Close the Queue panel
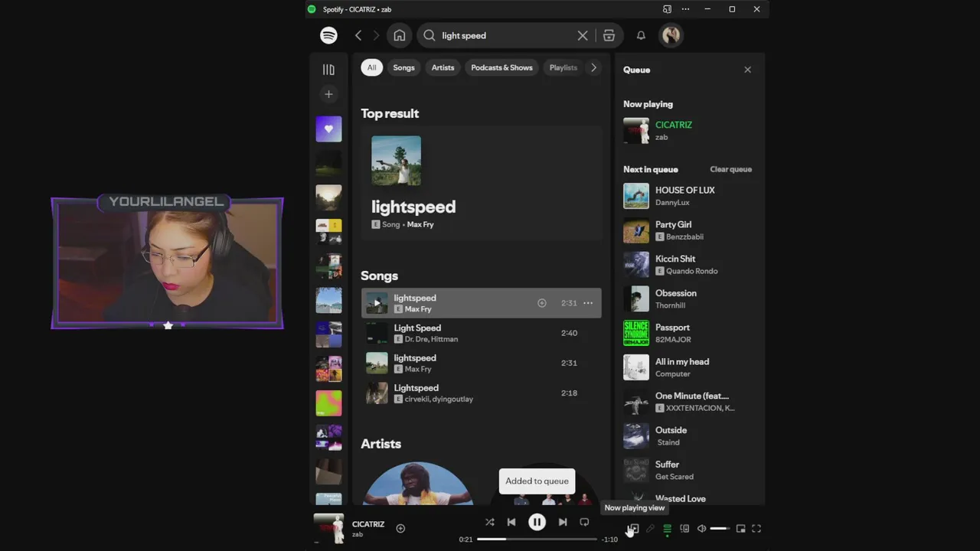The width and height of the screenshot is (980, 551). point(747,70)
